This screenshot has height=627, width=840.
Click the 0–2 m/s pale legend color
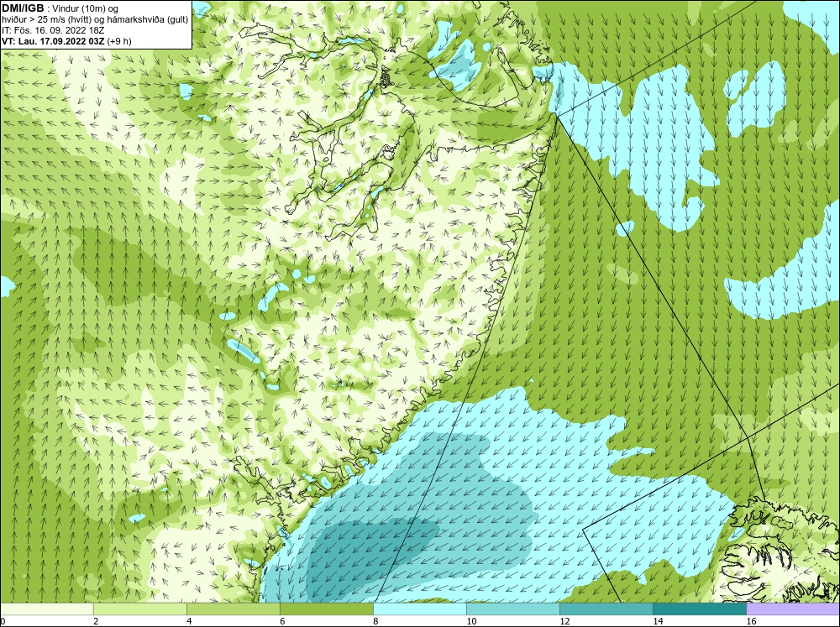46,609
